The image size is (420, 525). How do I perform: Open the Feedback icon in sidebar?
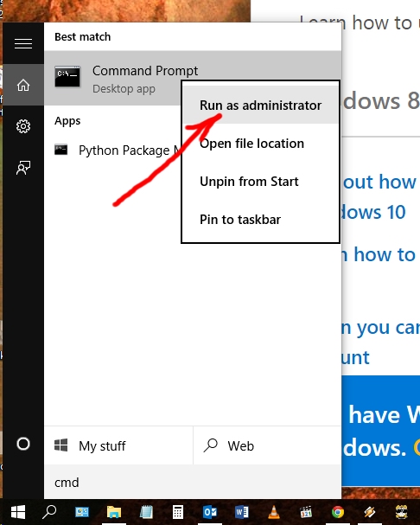pyautogui.click(x=23, y=168)
